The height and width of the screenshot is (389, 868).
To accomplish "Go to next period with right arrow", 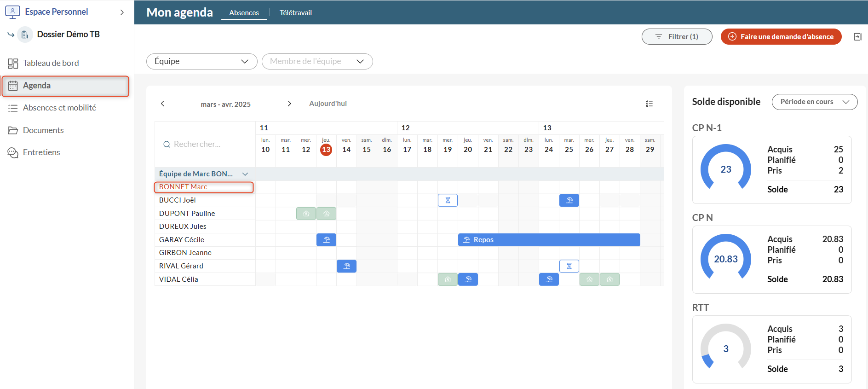I will click(289, 104).
